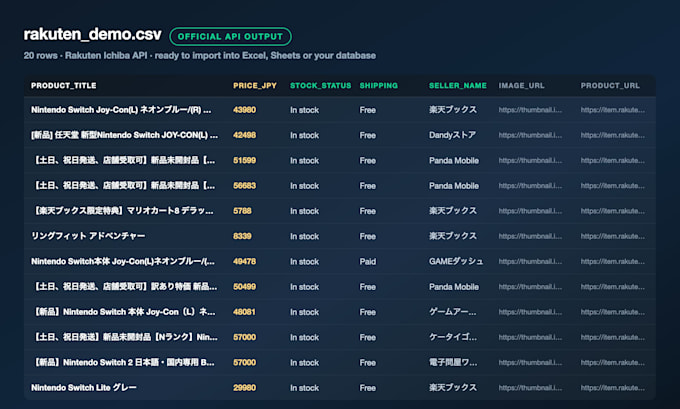Click 楽天ブックス seller in the 8339 row
The height and width of the screenshot is (409, 680).
pos(453,236)
